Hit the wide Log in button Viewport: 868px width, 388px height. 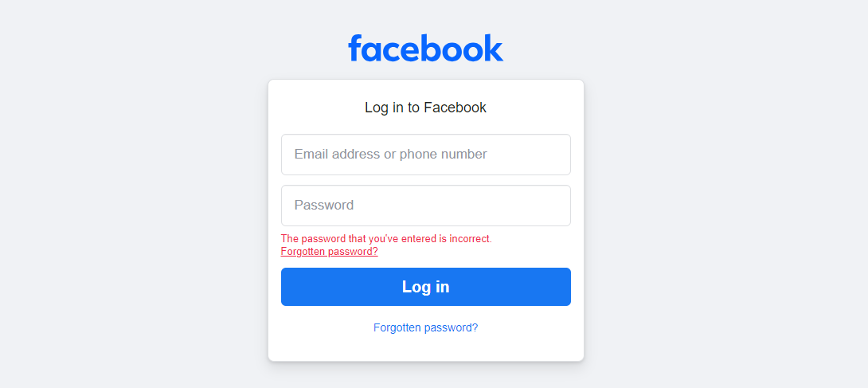[425, 287]
